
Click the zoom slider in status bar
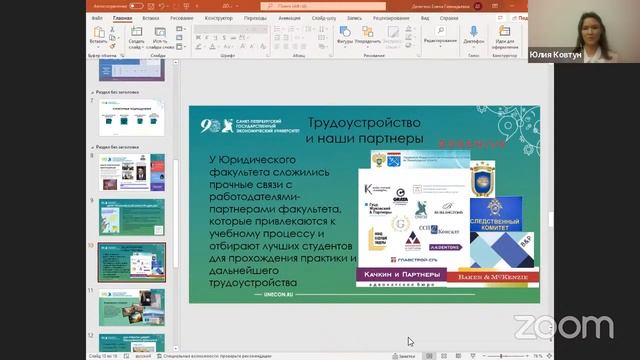(x=505, y=356)
